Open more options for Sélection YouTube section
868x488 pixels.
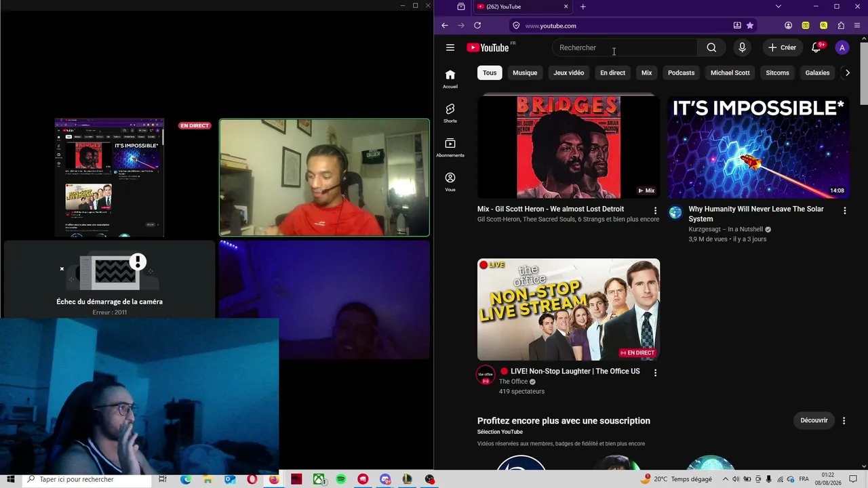click(x=844, y=421)
